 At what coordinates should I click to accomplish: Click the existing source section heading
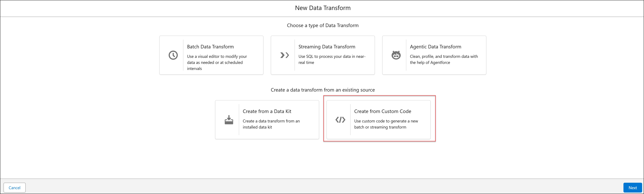coord(323,90)
